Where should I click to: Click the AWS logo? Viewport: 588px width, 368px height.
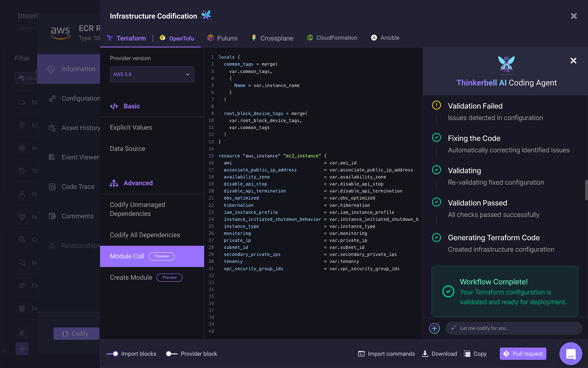[x=60, y=33]
